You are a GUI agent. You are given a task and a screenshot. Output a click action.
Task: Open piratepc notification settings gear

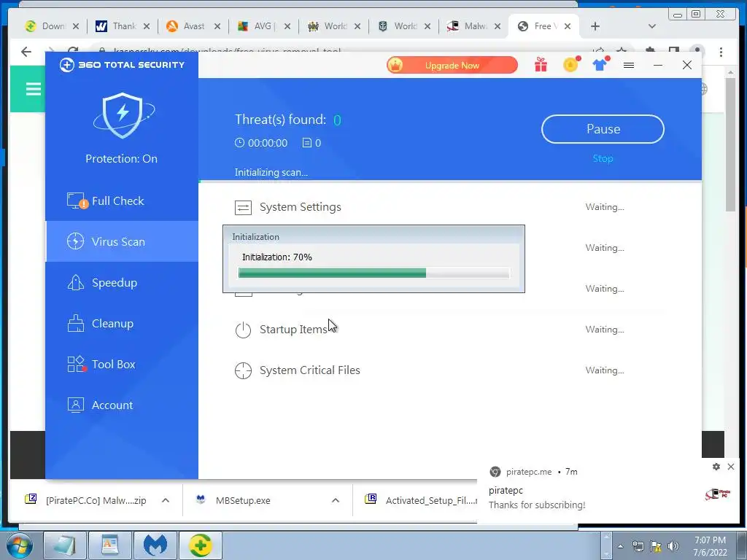point(716,467)
